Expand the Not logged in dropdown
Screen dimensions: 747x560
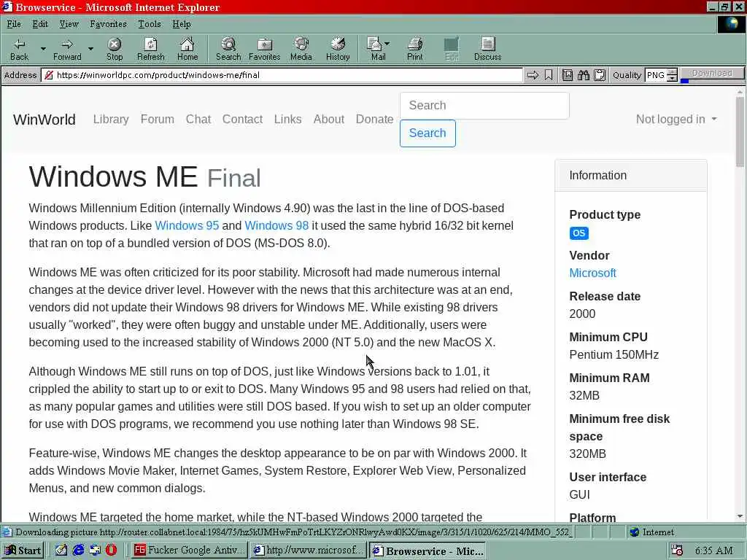(676, 119)
